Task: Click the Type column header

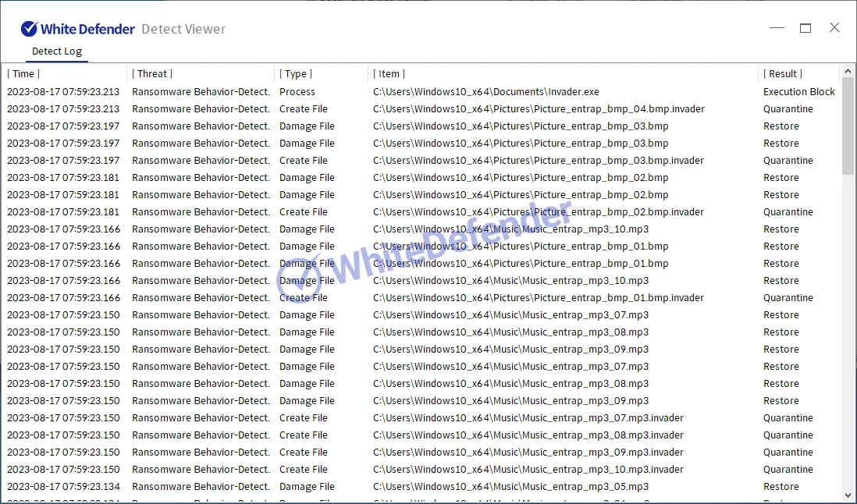Action: click(295, 74)
